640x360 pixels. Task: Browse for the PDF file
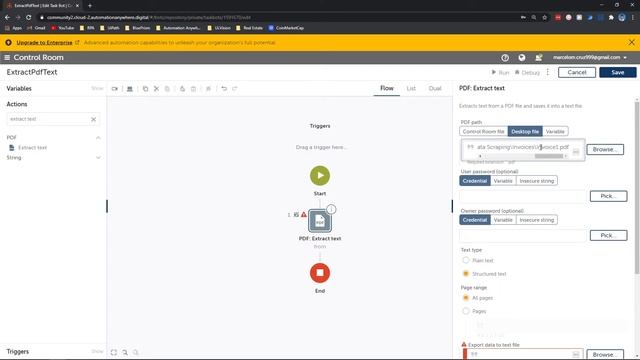[605, 149]
